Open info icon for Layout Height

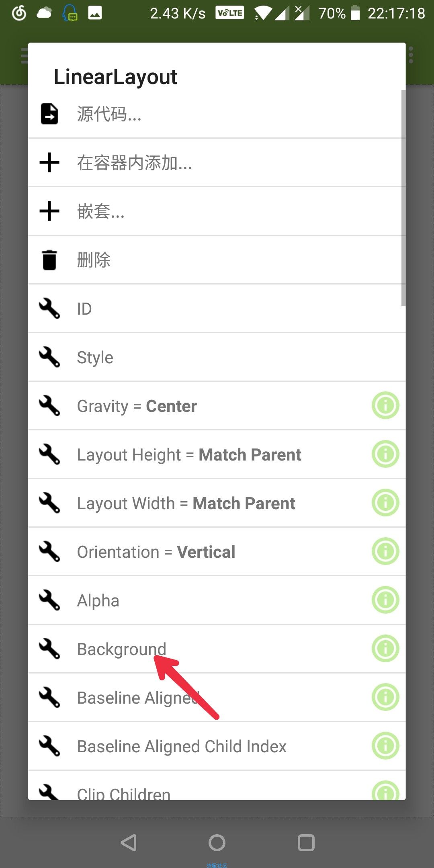pos(385,454)
